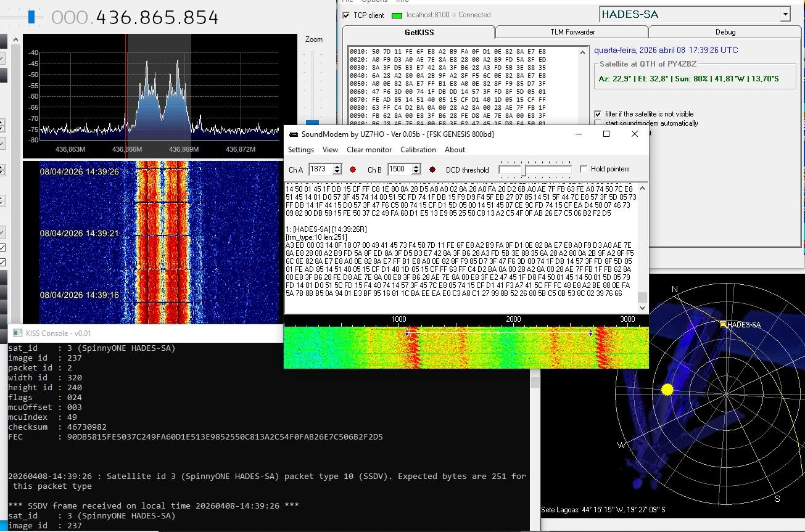Increase Ch A frequency with up arrow
The height and width of the screenshot is (532, 805).
click(337, 166)
